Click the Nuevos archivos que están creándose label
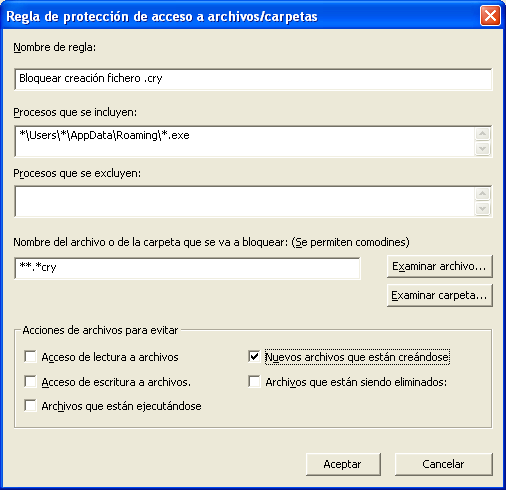 click(357, 357)
